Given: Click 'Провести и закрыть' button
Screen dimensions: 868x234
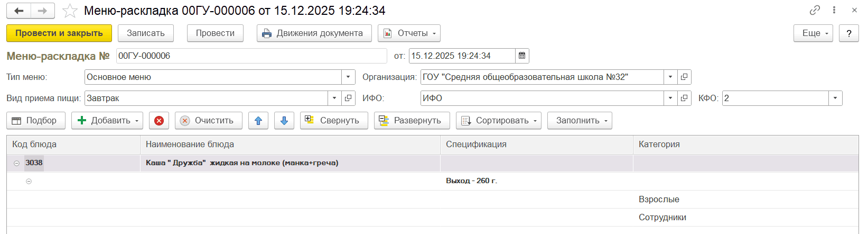Looking at the screenshot, I should coord(59,33).
